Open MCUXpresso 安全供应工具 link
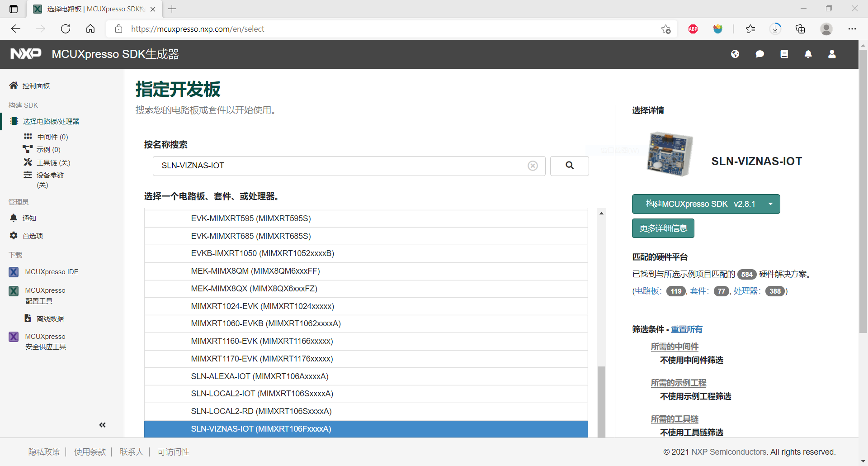 (38, 342)
